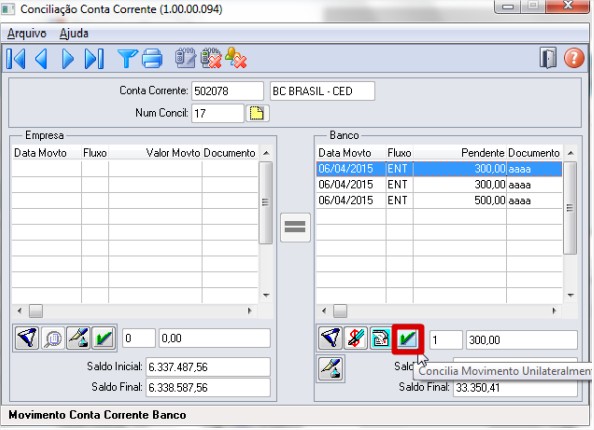Open help with the question mark icon
This screenshot has height=430, width=594.
pos(574,58)
